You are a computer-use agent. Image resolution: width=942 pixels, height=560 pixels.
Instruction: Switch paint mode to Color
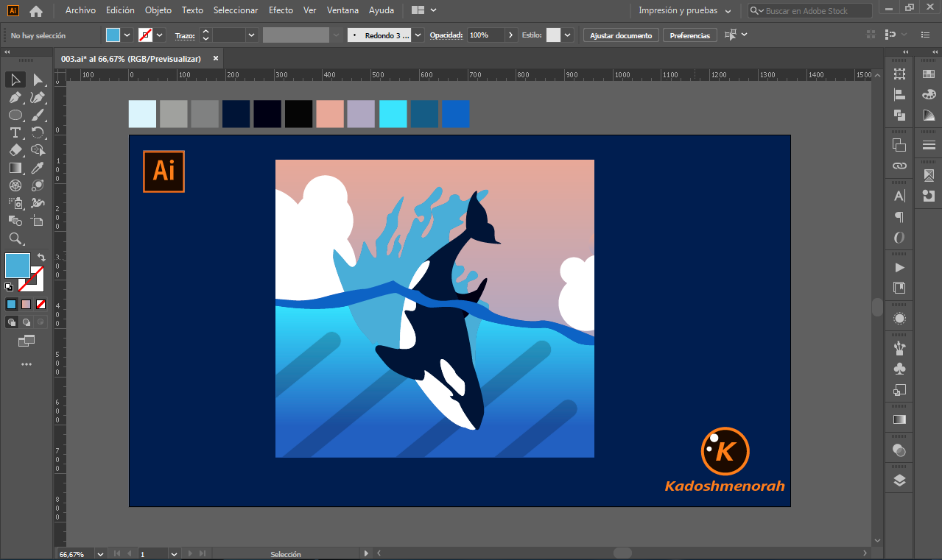point(12,304)
